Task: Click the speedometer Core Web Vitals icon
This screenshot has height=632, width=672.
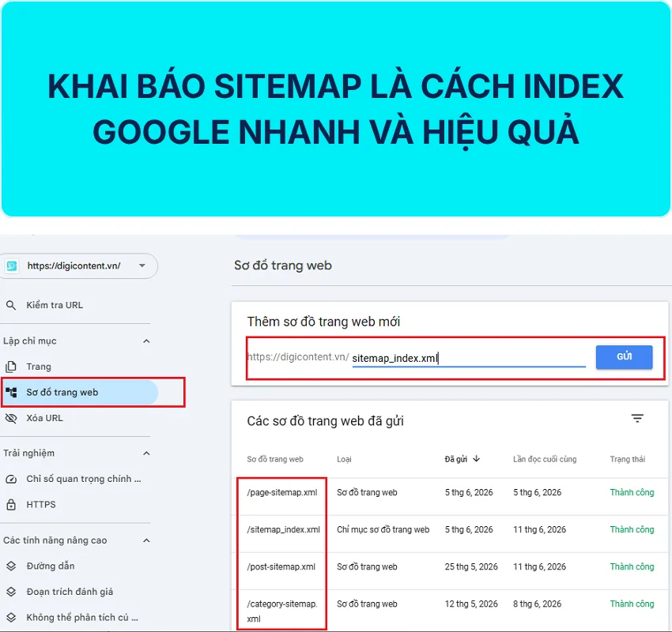Action: pyautogui.click(x=11, y=480)
